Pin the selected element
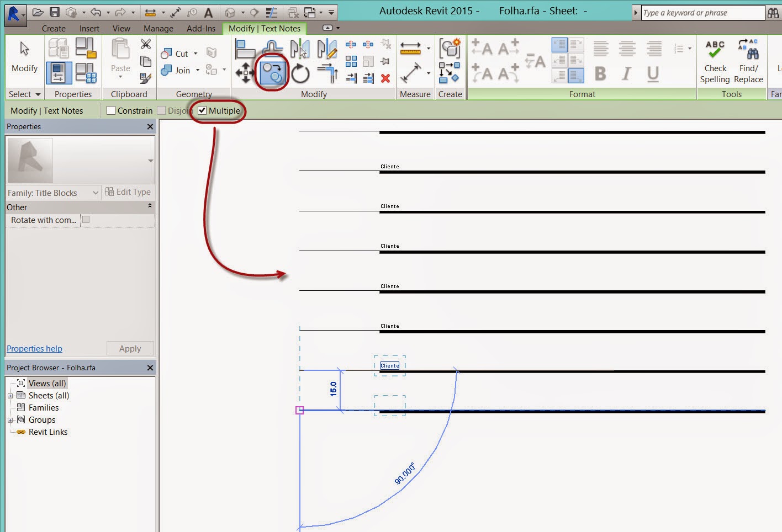 [385, 62]
